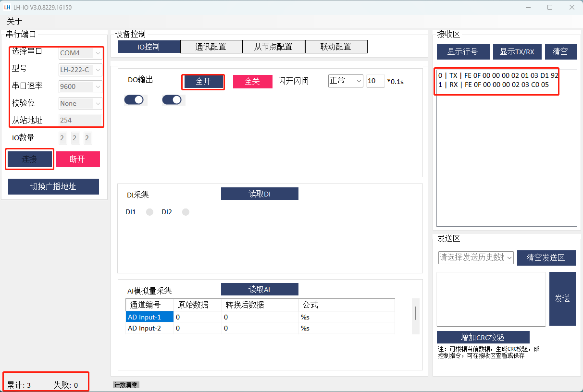The image size is (583, 392).
Task: Click the 读取DI button
Action: click(x=260, y=194)
